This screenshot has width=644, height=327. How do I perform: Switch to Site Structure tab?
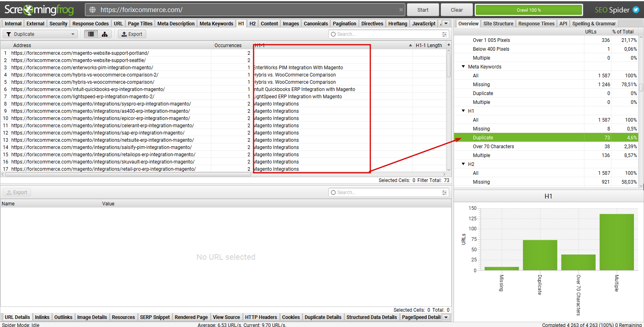point(498,23)
